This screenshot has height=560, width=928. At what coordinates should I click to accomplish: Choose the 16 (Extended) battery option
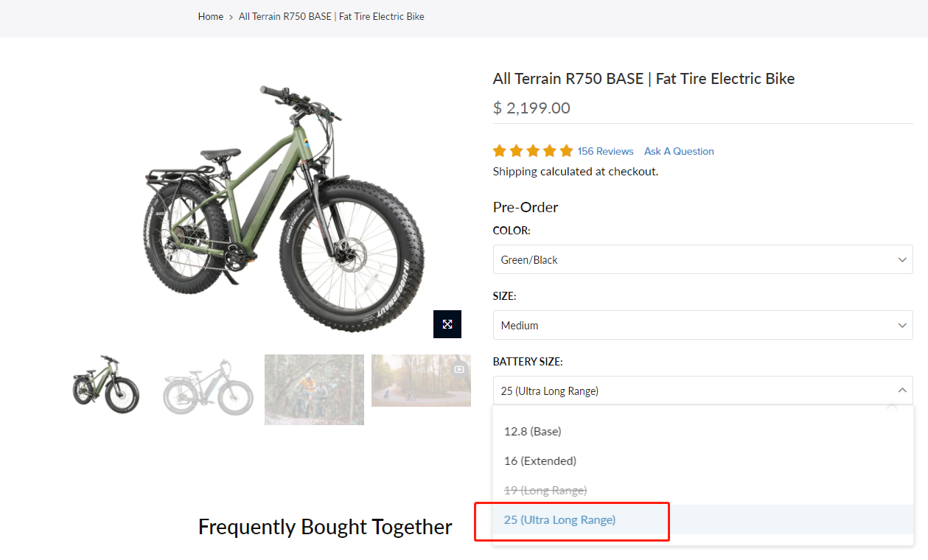point(540,461)
